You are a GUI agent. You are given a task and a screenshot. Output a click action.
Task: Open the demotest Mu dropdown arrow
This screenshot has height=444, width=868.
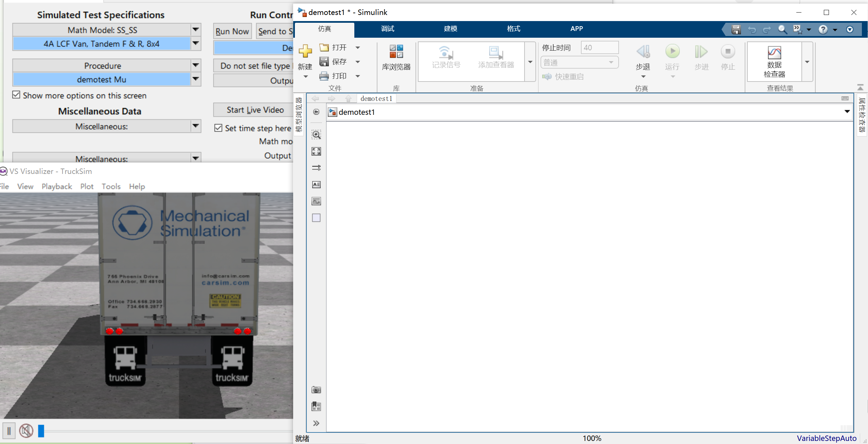coord(196,79)
